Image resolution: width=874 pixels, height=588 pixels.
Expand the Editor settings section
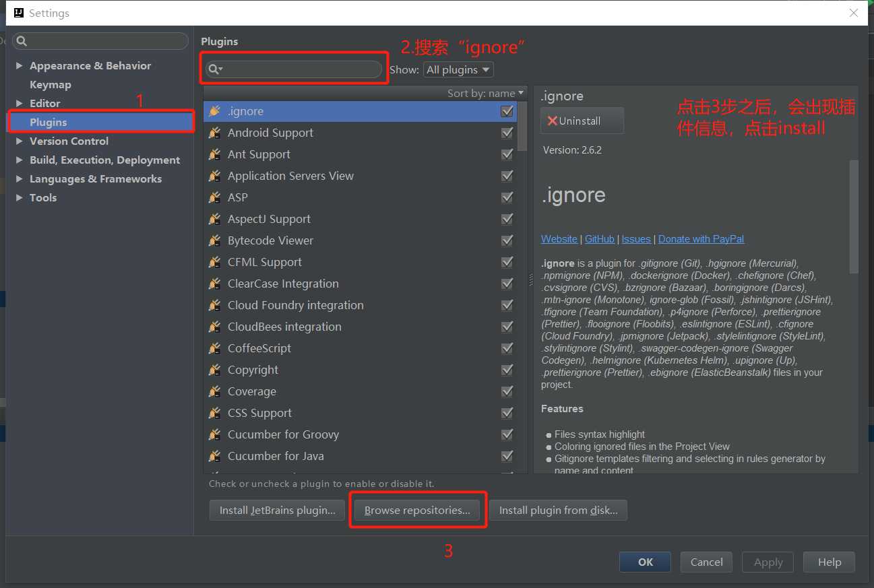click(x=19, y=103)
